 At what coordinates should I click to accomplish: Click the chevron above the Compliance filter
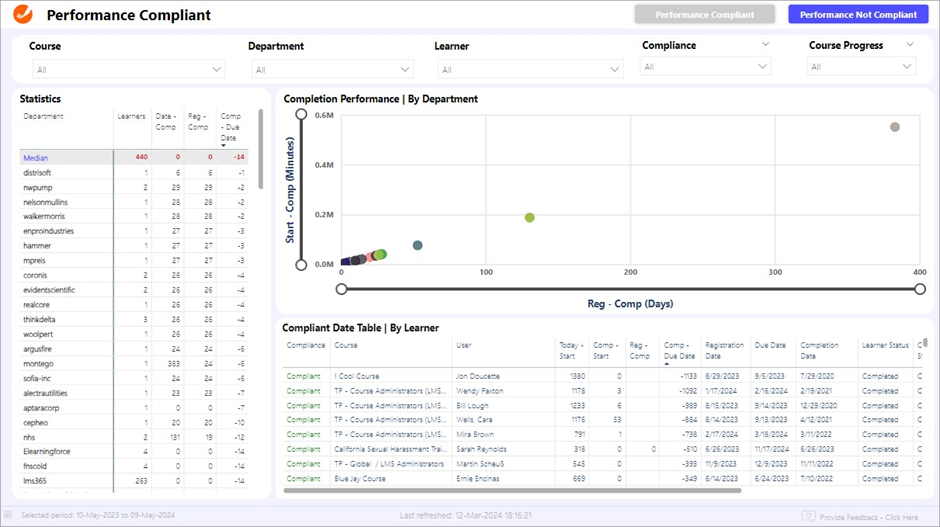(765, 44)
